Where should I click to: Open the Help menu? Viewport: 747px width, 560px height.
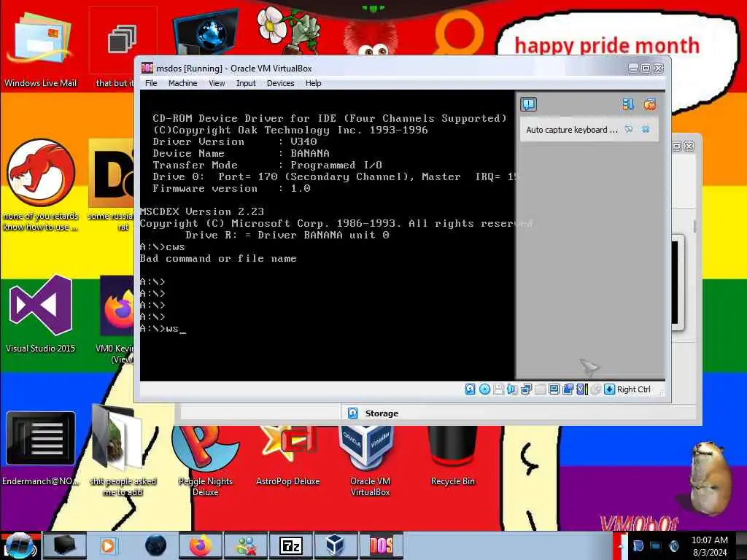313,83
